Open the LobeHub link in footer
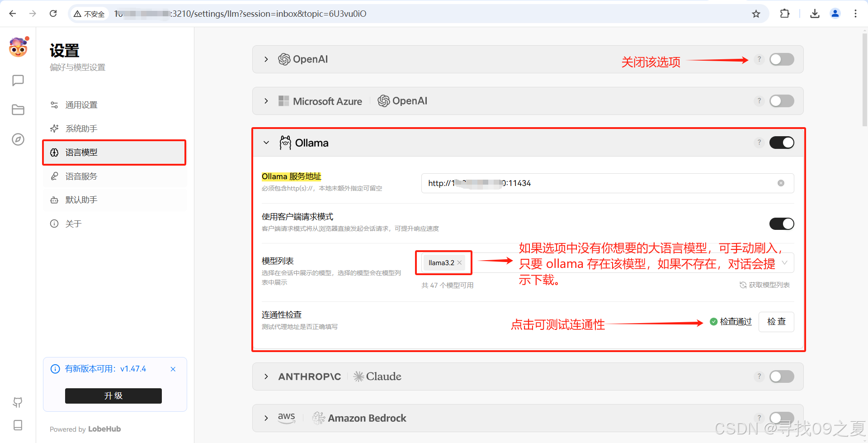The image size is (868, 443). click(104, 429)
